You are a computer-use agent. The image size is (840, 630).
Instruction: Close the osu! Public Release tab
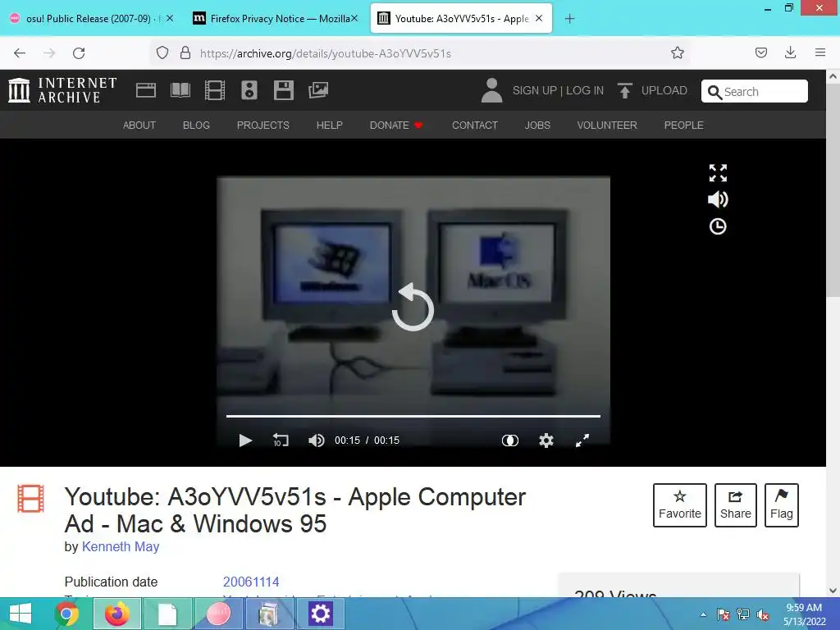[x=169, y=18]
